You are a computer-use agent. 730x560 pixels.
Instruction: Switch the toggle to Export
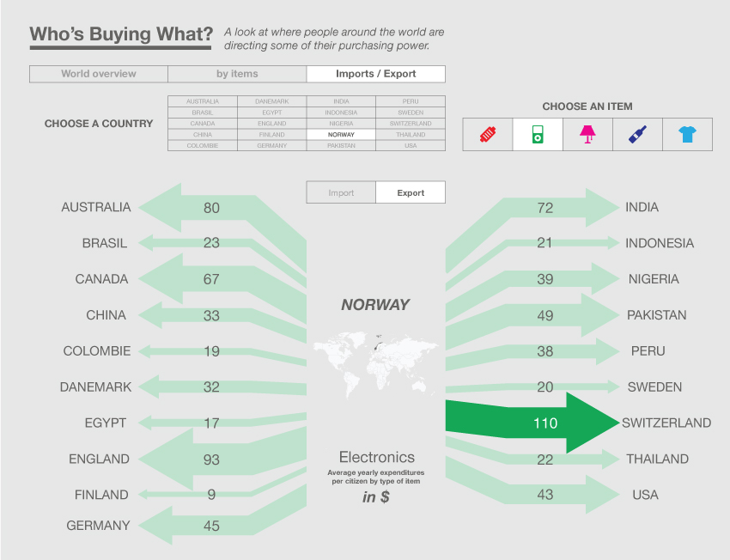[411, 192]
